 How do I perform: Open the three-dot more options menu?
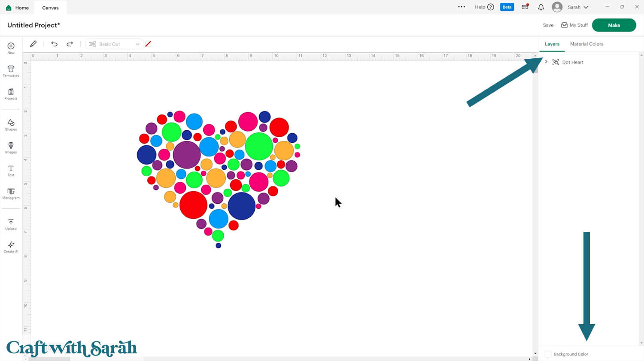point(462,7)
